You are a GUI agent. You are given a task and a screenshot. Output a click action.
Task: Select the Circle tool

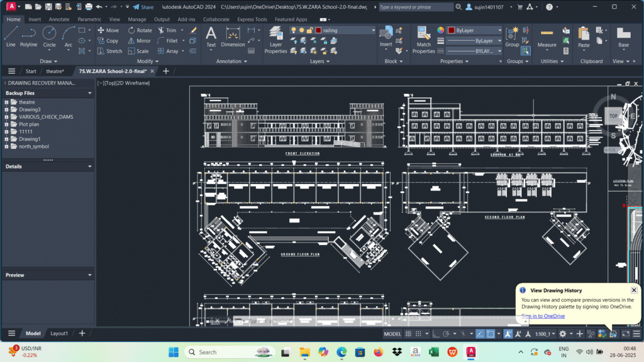tap(49, 36)
